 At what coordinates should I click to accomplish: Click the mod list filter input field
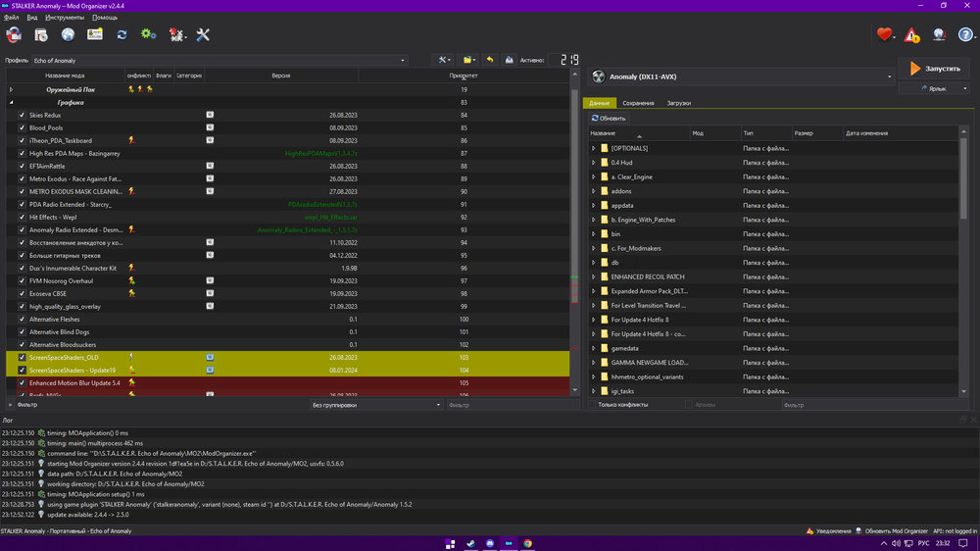(512, 405)
